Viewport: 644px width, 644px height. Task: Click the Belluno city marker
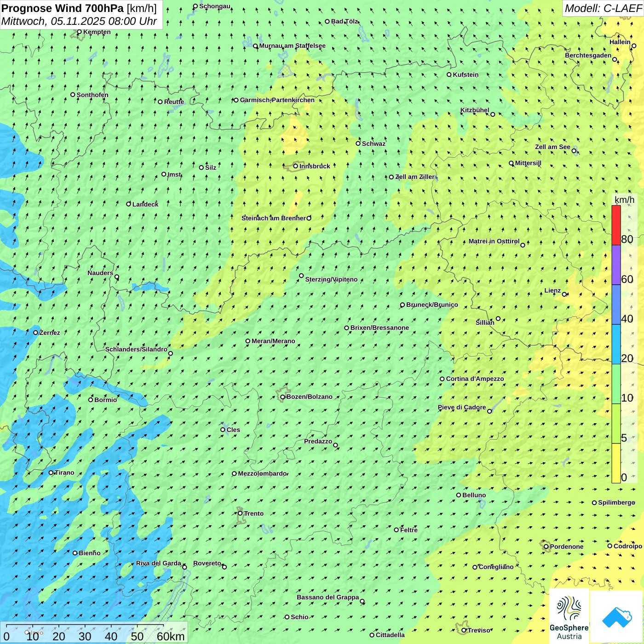point(458,495)
